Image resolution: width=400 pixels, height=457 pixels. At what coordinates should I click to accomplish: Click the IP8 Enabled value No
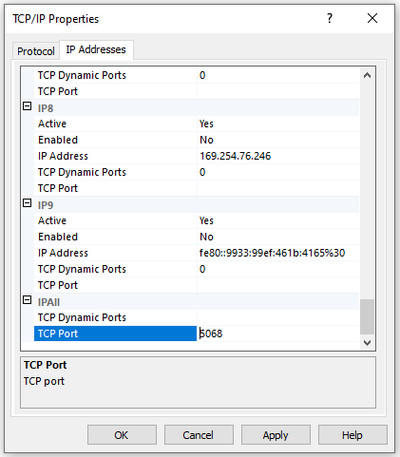tap(206, 140)
